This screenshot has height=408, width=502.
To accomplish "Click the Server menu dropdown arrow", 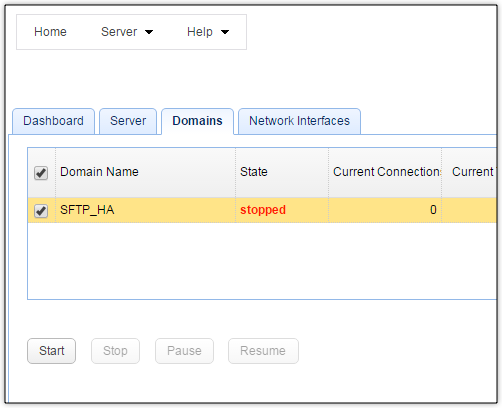I will pyautogui.click(x=149, y=32).
